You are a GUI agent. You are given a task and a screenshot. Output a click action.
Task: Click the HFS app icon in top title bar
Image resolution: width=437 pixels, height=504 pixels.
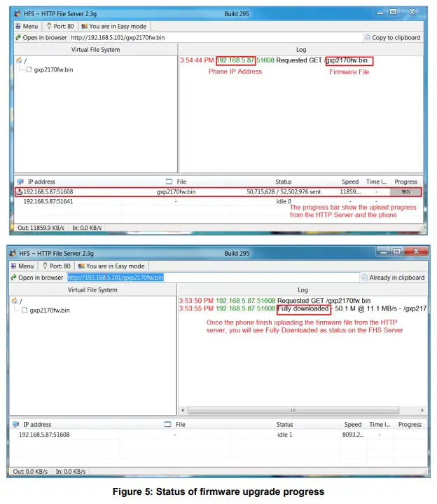click(15, 13)
